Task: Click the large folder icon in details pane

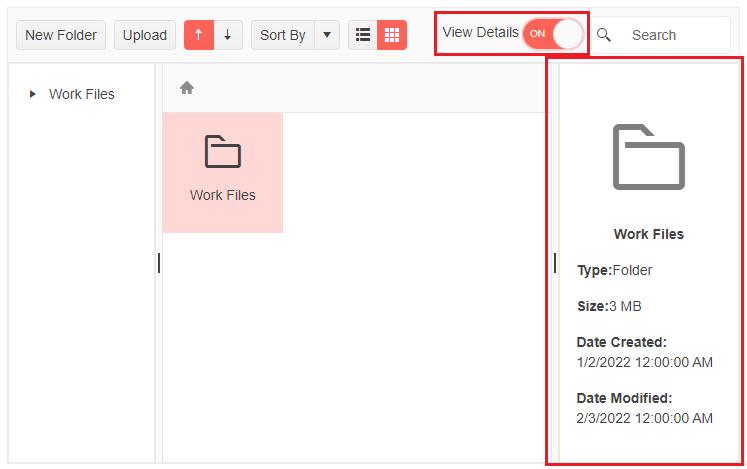Action: [x=649, y=158]
